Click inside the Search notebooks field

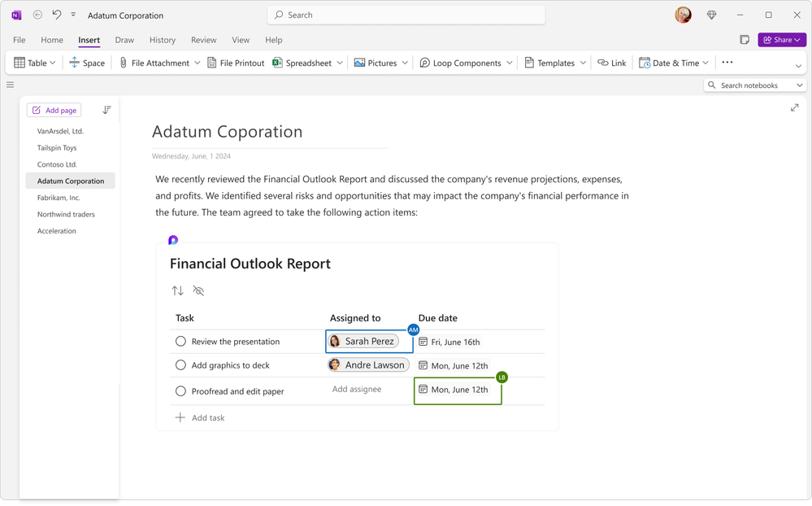point(752,85)
